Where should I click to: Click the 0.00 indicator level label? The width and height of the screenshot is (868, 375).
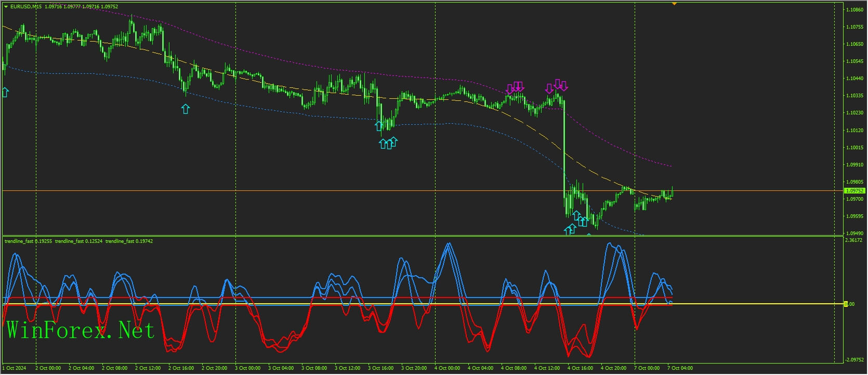(x=849, y=304)
